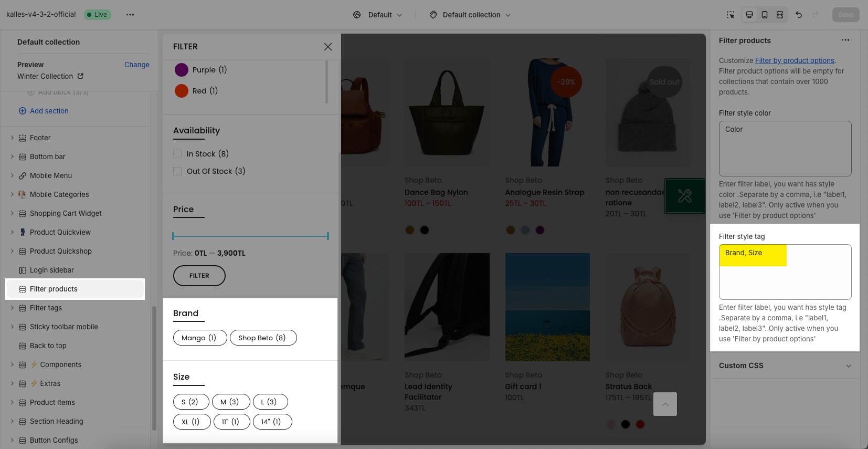The height and width of the screenshot is (449, 868).
Task: Expand the Components chevron
Action: [12, 364]
